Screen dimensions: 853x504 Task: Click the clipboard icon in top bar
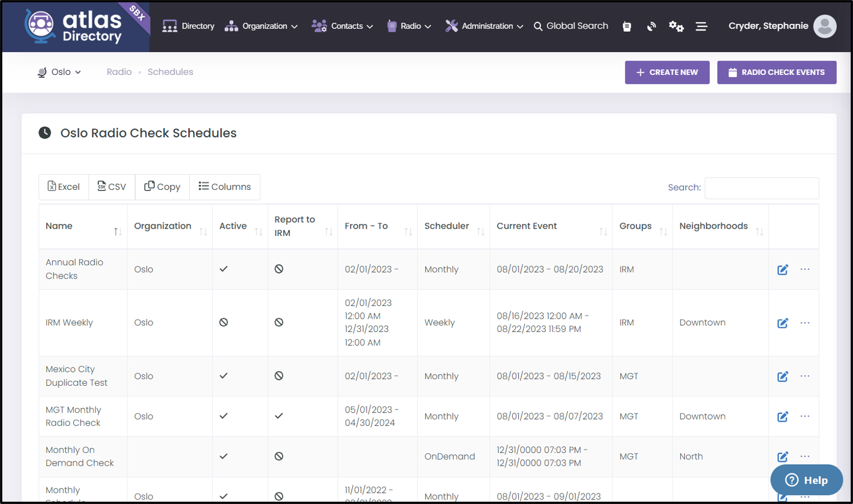click(627, 26)
